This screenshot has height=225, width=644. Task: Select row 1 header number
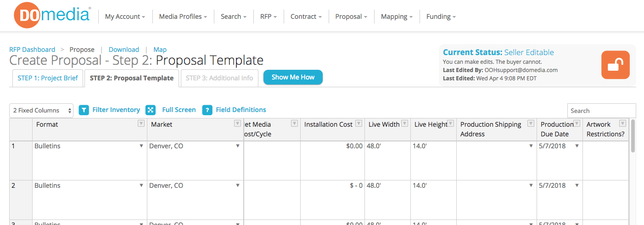[x=21, y=160]
